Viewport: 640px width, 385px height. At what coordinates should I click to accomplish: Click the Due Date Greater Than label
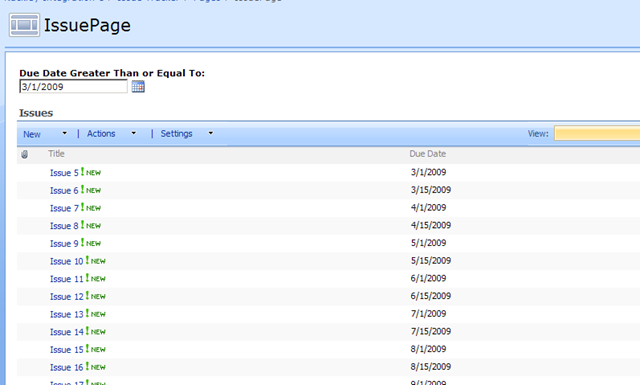pyautogui.click(x=112, y=73)
